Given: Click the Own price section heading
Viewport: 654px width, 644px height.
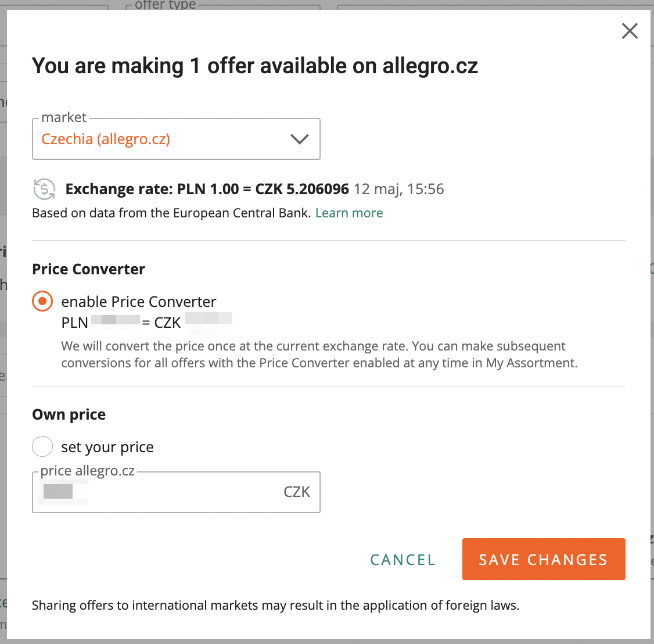Looking at the screenshot, I should pos(69,414).
